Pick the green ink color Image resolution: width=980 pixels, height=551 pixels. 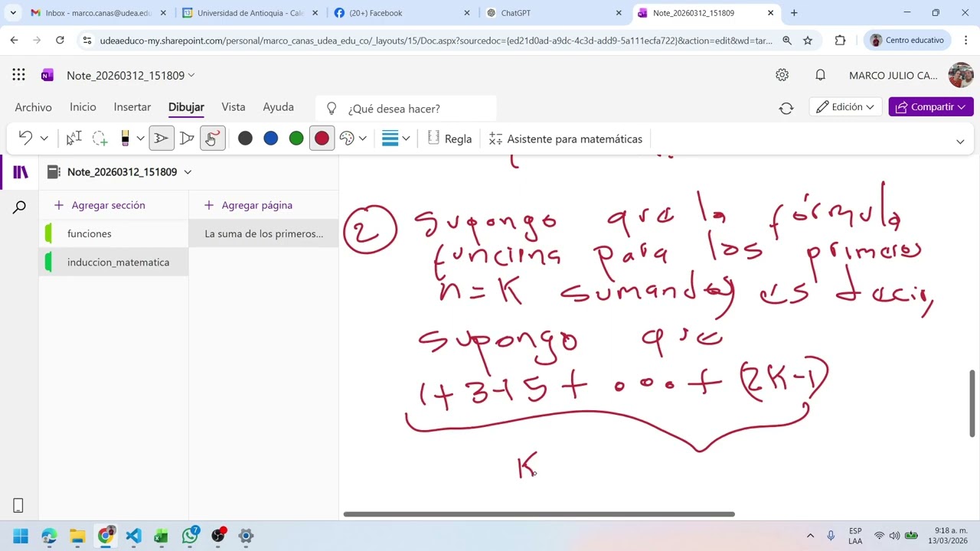pos(296,139)
